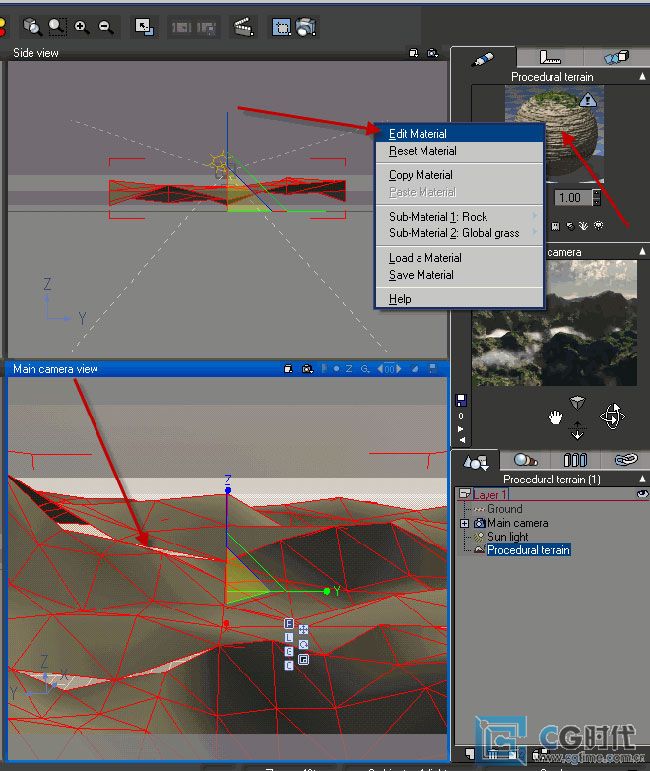Increase material scale with up stepper
650x771 pixels.
[596, 194]
